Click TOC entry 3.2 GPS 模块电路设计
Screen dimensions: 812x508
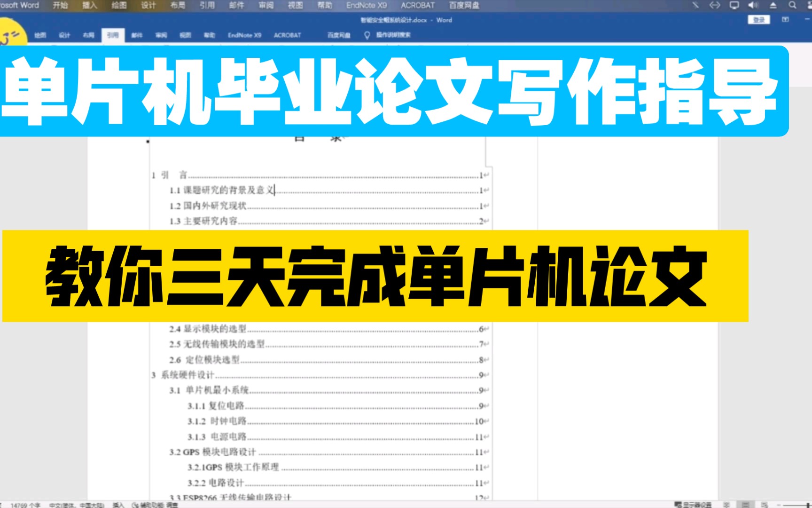point(329,452)
